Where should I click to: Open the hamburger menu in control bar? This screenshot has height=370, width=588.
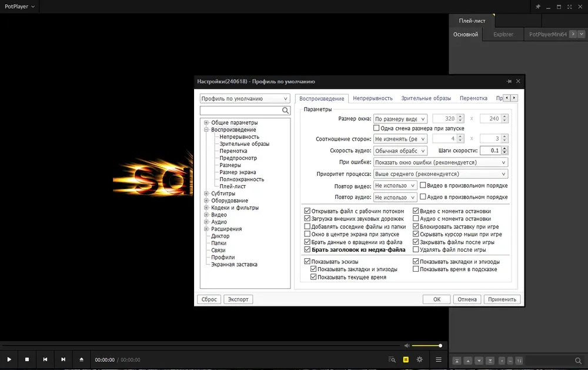coord(439,359)
